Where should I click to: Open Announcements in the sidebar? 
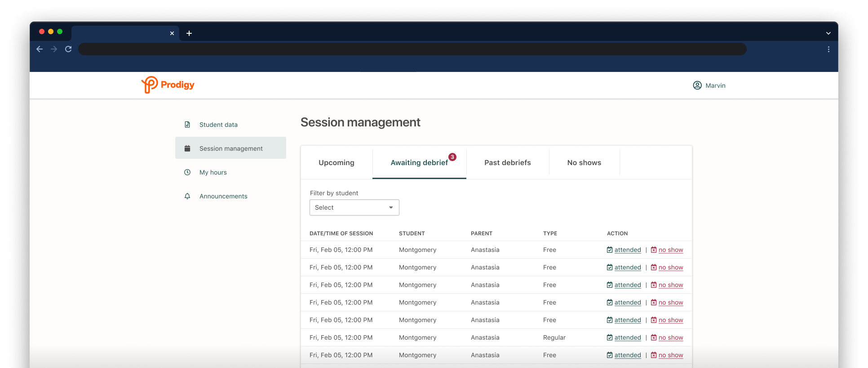(223, 196)
